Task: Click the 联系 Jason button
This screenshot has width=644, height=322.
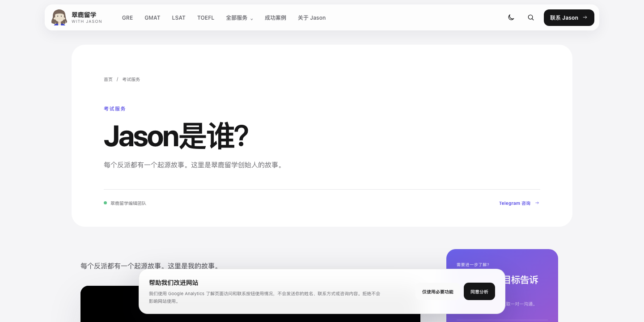Action: 569,17
